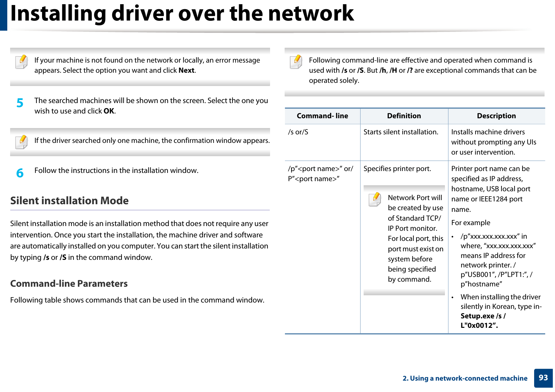555x392 pixels.
Task: Click the 'Installs machine drivers without prompting' cell text
Action: 494,142
